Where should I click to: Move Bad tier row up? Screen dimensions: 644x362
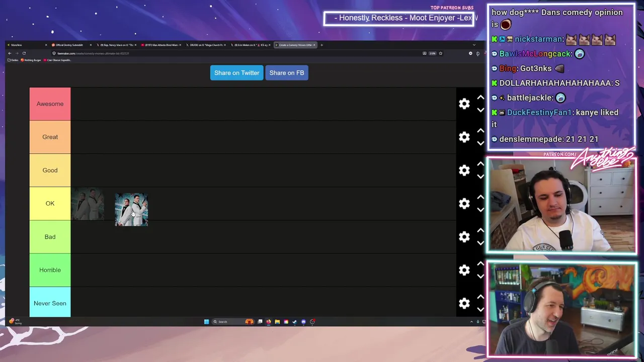coord(480,230)
